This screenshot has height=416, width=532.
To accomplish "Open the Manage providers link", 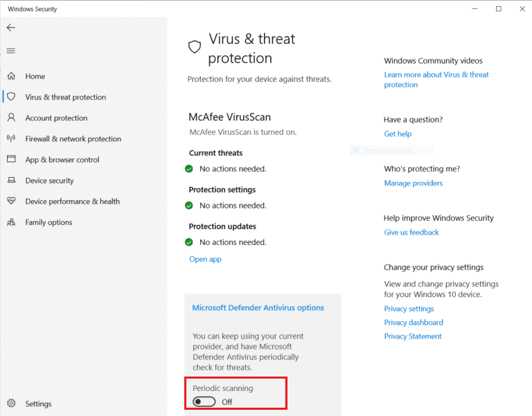I will point(413,183).
